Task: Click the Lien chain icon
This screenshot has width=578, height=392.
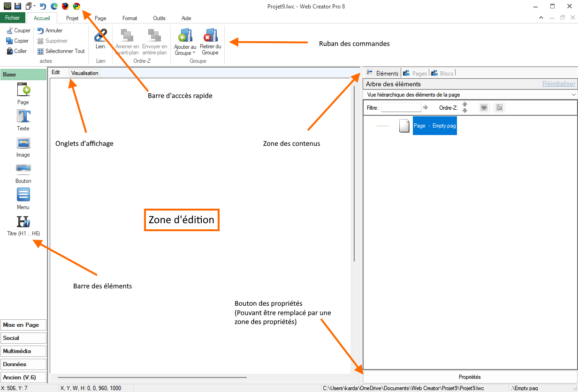Action: point(100,35)
